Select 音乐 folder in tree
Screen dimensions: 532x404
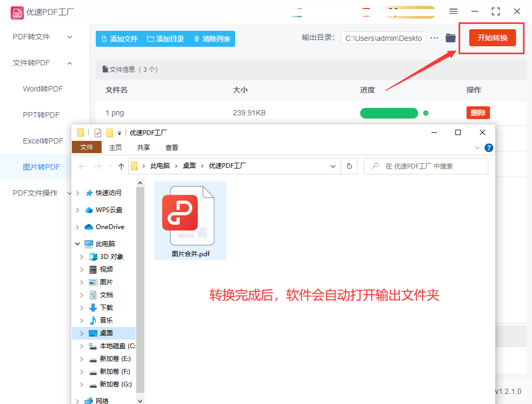coord(106,321)
